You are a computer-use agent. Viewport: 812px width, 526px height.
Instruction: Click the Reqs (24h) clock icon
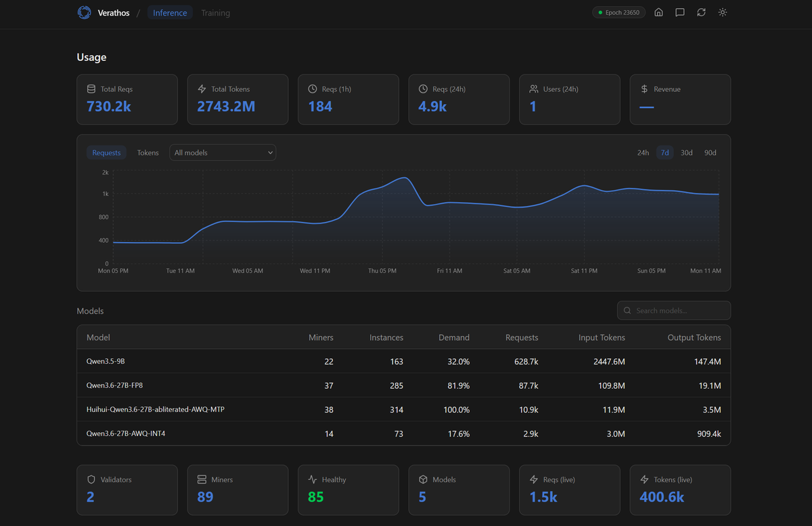[x=423, y=89]
